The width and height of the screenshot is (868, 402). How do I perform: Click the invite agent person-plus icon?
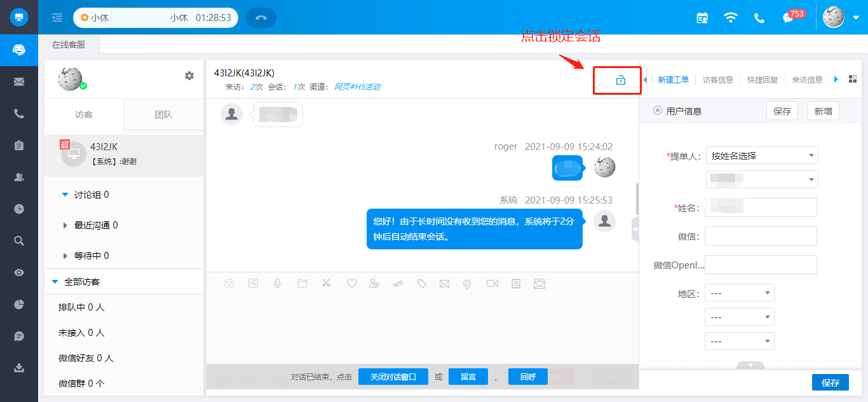click(374, 284)
